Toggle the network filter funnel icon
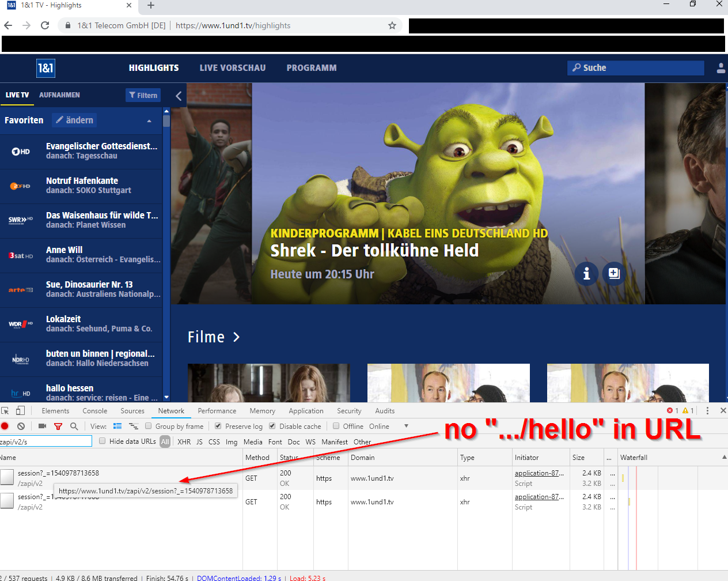Image resolution: width=728 pixels, height=581 pixels. 58,427
